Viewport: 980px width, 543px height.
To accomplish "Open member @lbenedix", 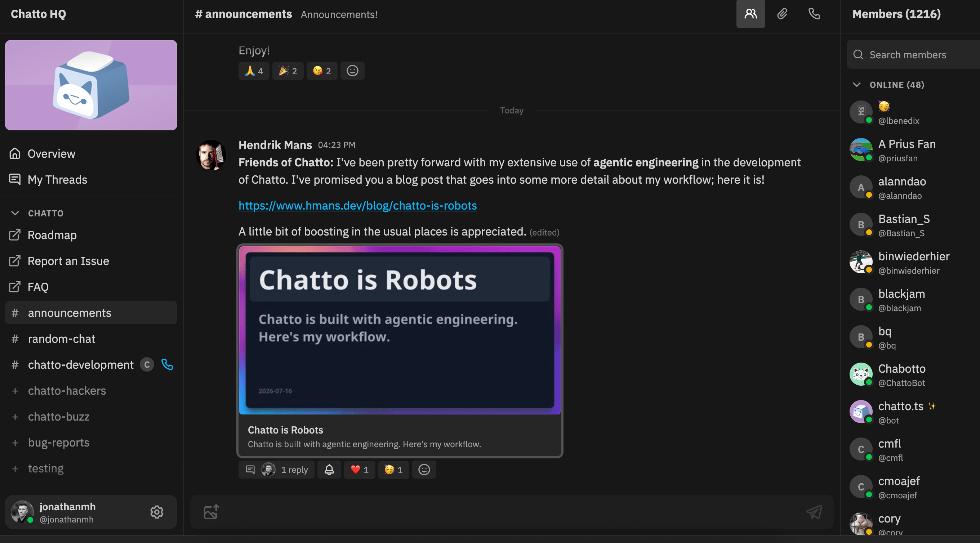I will 913,113.
